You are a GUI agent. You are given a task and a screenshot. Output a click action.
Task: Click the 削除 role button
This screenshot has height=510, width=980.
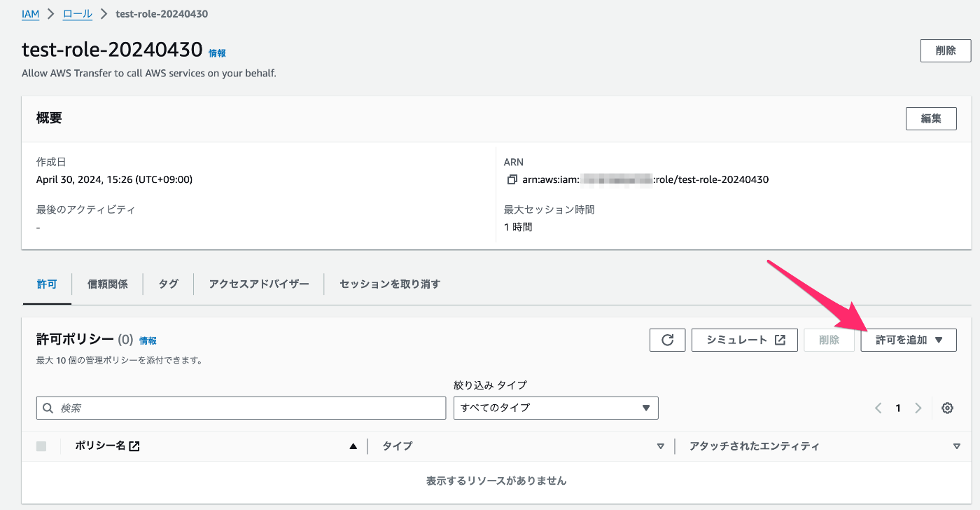point(945,51)
